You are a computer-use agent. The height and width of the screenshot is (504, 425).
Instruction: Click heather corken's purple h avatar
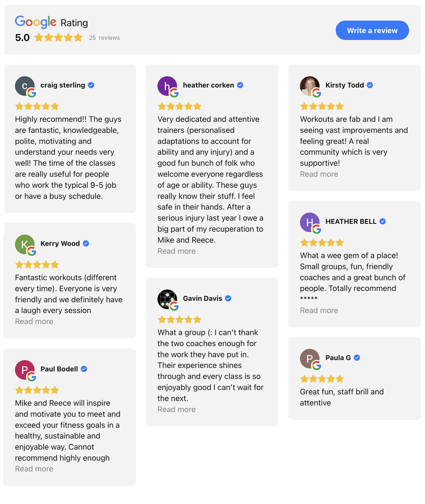[167, 86]
